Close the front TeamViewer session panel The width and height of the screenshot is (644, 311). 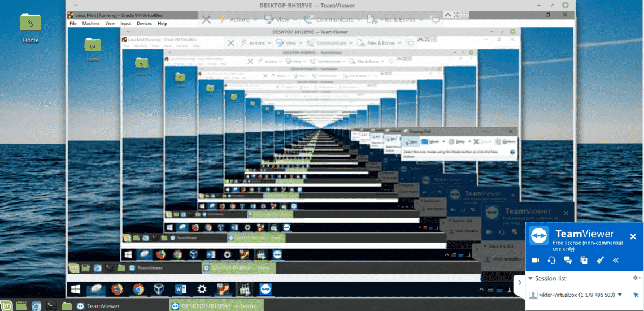pyautogui.click(x=633, y=236)
